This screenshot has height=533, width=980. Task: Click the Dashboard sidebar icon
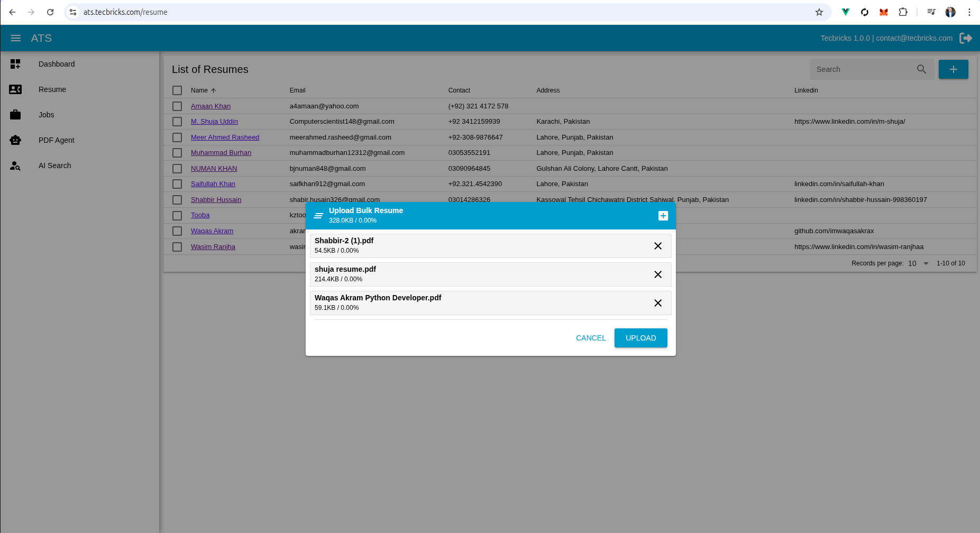tap(15, 64)
